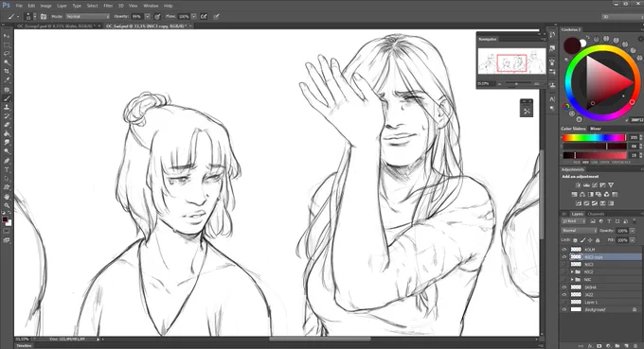The height and width of the screenshot is (349, 644).
Task: Hide the Background layer
Action: 564,309
